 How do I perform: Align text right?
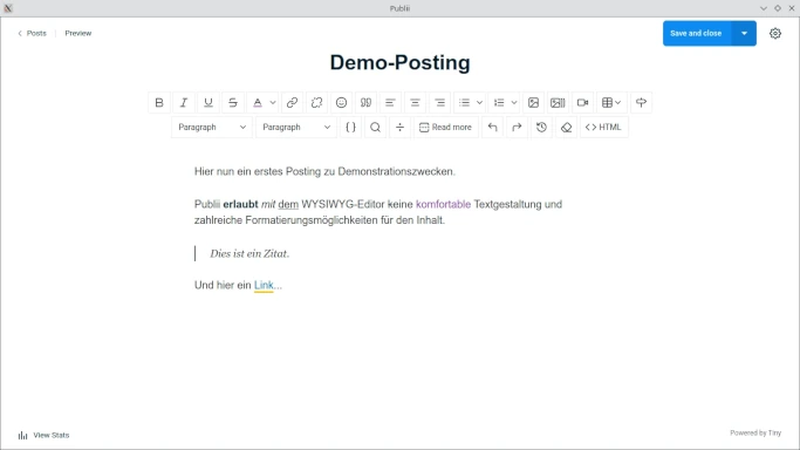439,103
